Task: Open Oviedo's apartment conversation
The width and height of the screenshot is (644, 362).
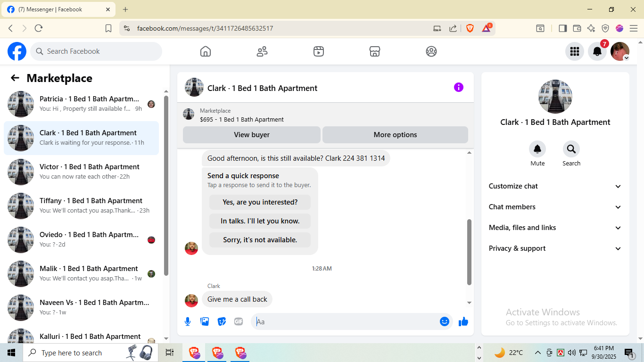Action: (81, 240)
